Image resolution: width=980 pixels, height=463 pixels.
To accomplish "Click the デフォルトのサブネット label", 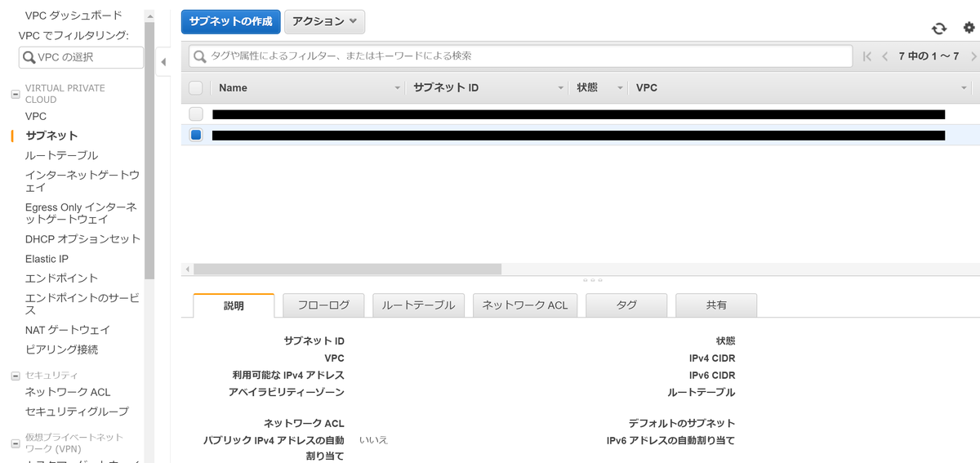I will click(x=682, y=423).
